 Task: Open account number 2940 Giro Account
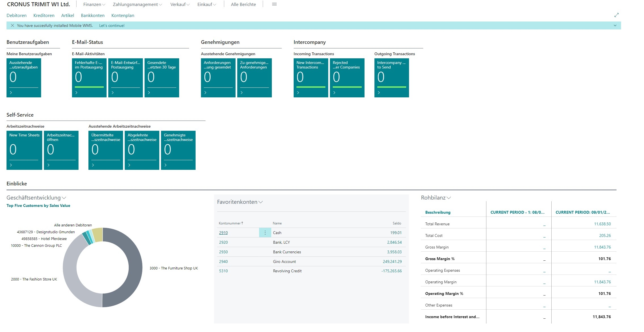[223, 262]
